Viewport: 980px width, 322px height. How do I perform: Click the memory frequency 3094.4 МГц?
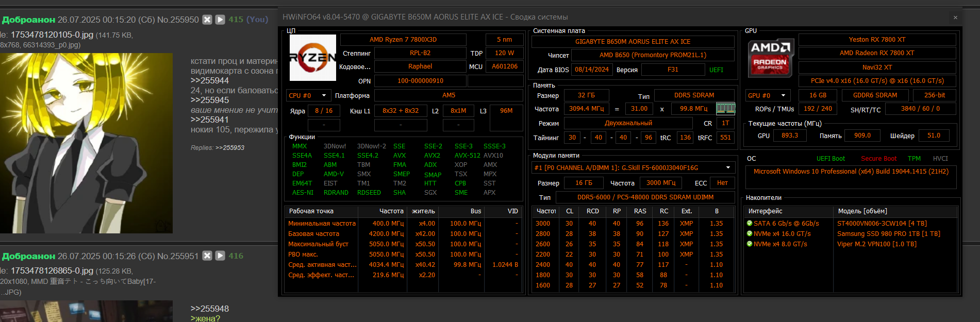586,109
